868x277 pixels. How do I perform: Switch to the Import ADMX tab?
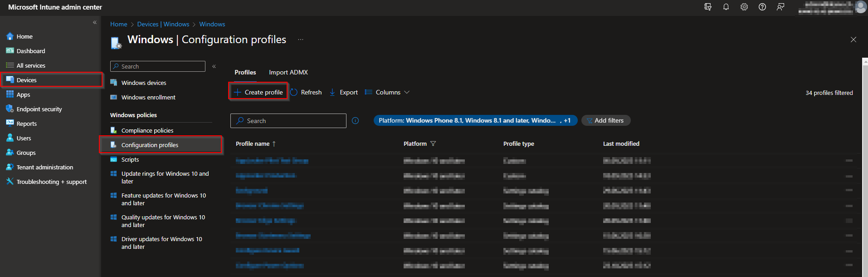click(288, 72)
